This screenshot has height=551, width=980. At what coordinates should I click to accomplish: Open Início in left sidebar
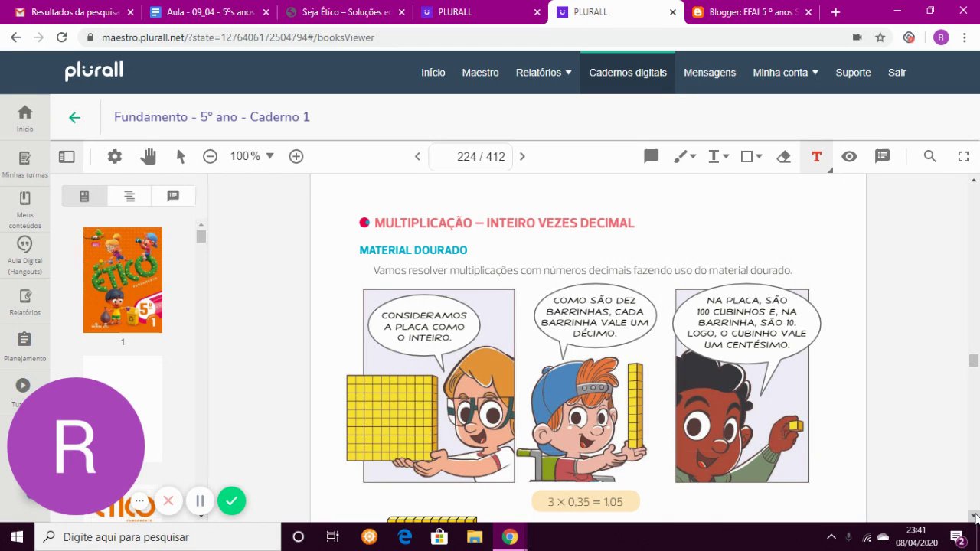25,118
